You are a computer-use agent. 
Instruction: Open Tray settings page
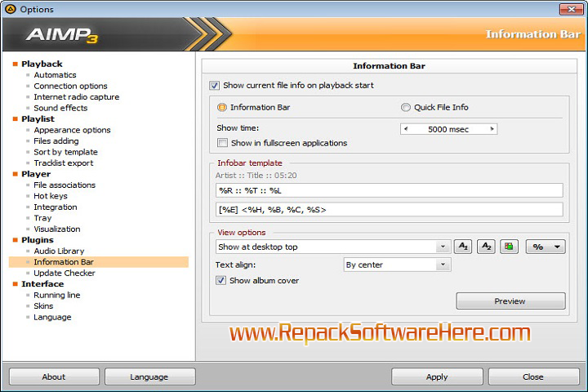coord(42,218)
